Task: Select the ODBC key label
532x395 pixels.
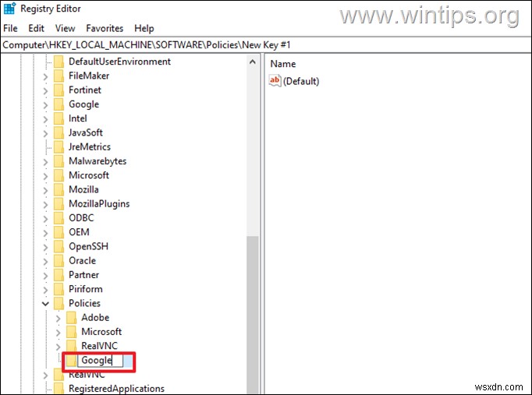Action: coord(81,218)
